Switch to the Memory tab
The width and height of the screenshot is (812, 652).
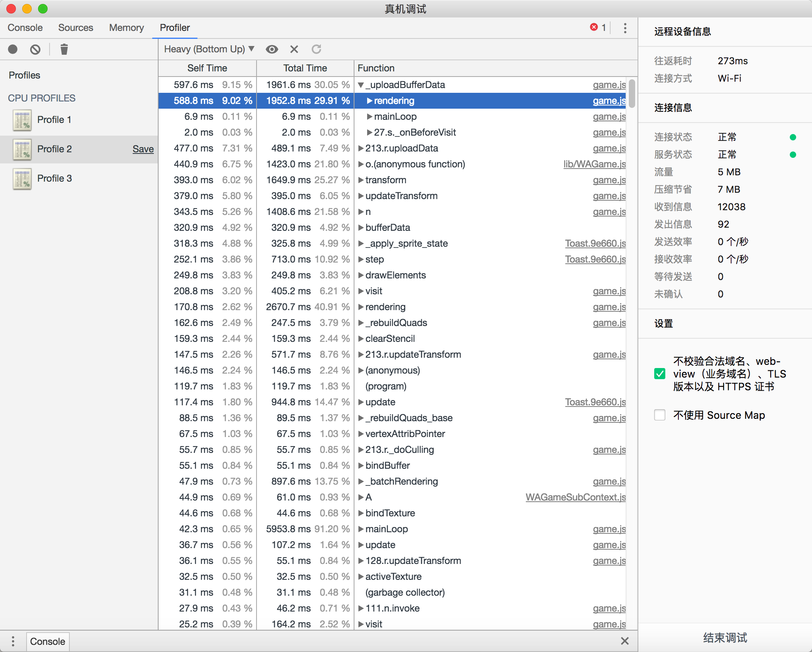[126, 28]
